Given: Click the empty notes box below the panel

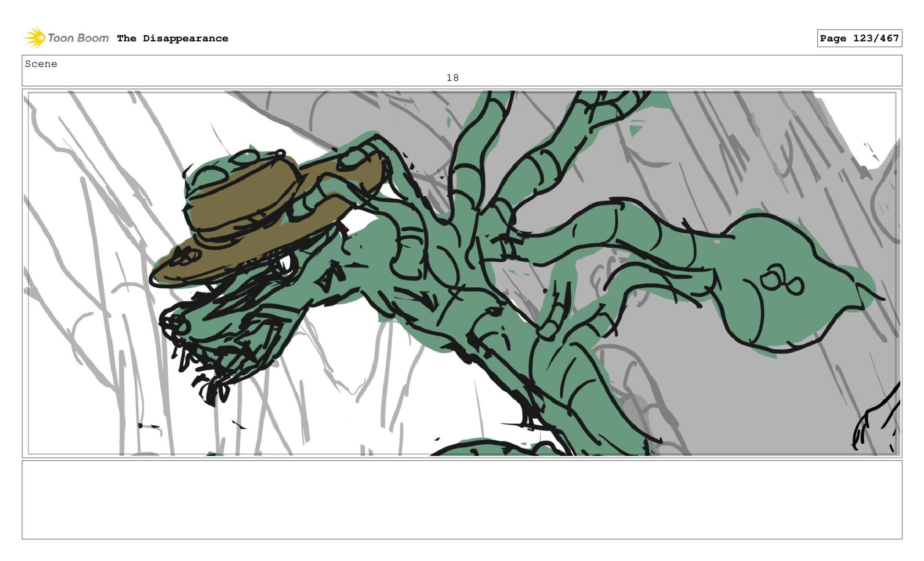Looking at the screenshot, I should point(462,499).
